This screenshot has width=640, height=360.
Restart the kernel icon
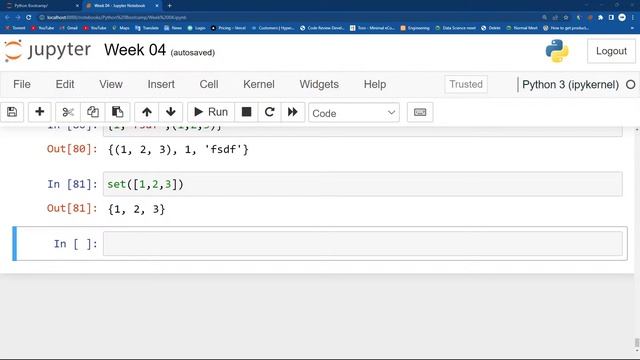click(x=269, y=112)
